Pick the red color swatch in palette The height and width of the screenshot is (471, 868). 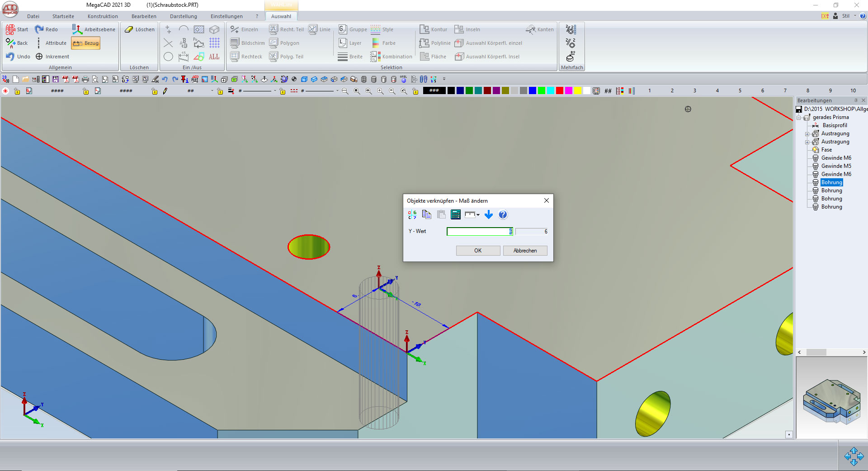click(559, 90)
